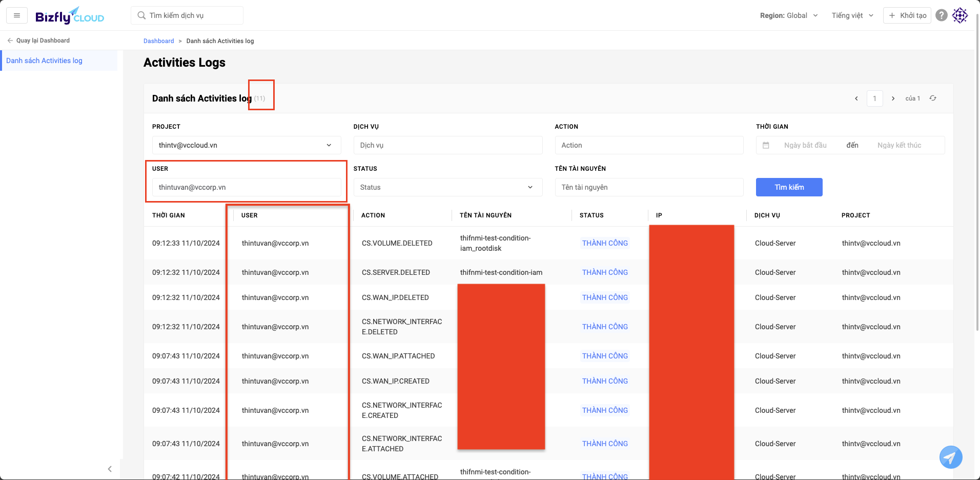Follow the Dashboard breadcrumb link
The height and width of the screenshot is (480, 980).
tap(158, 41)
